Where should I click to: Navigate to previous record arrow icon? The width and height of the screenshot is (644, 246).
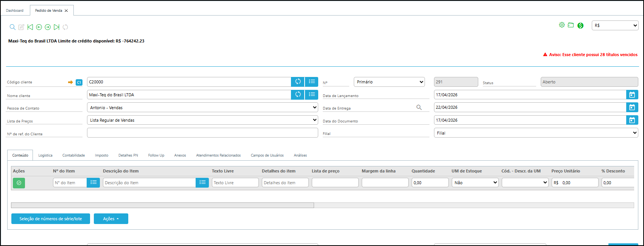(39, 27)
